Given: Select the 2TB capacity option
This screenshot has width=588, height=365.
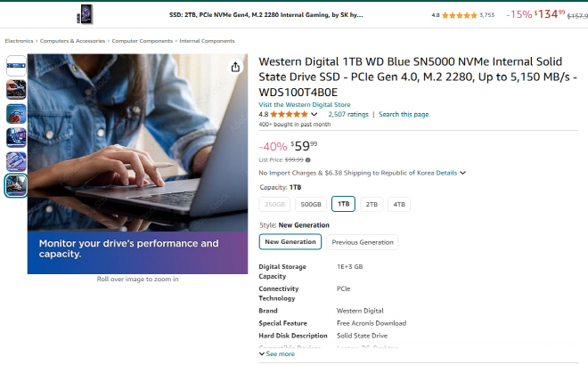Looking at the screenshot, I should pyautogui.click(x=372, y=204).
